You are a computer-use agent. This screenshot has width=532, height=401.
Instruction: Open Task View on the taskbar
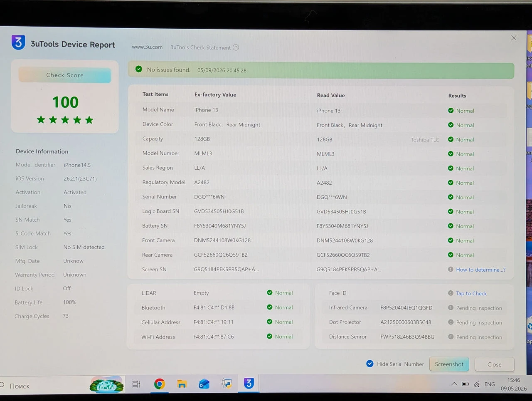click(x=136, y=384)
